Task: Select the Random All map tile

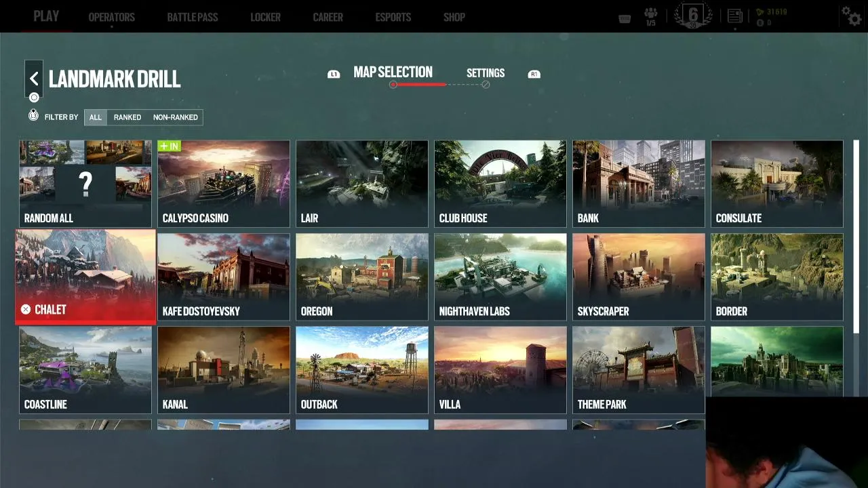Action: (85, 184)
